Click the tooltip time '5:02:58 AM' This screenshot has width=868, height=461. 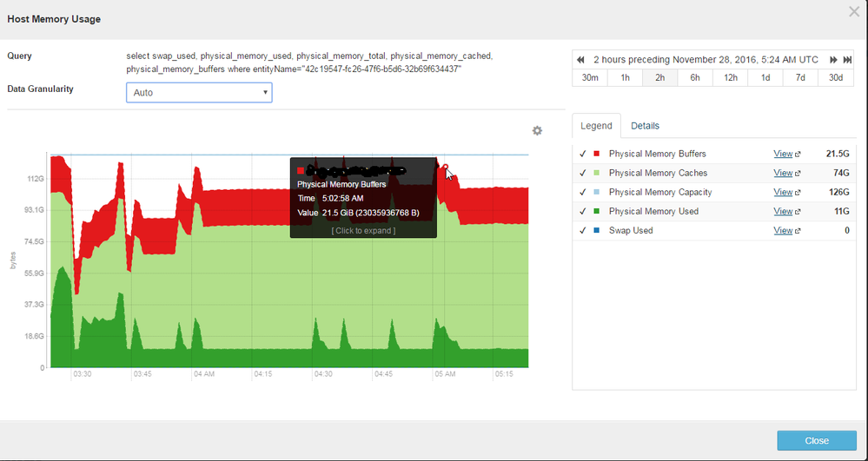(x=342, y=198)
